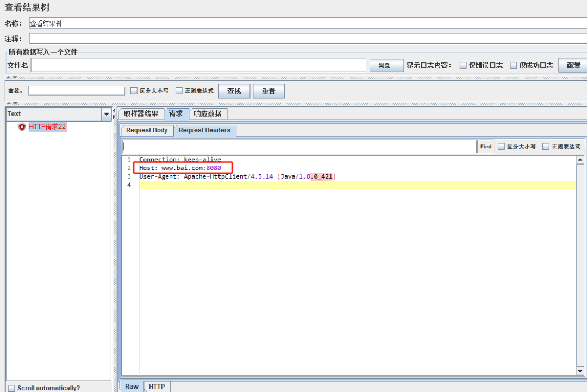This screenshot has height=392, width=587.
Task: Switch to the Request Body tab
Action: click(147, 130)
